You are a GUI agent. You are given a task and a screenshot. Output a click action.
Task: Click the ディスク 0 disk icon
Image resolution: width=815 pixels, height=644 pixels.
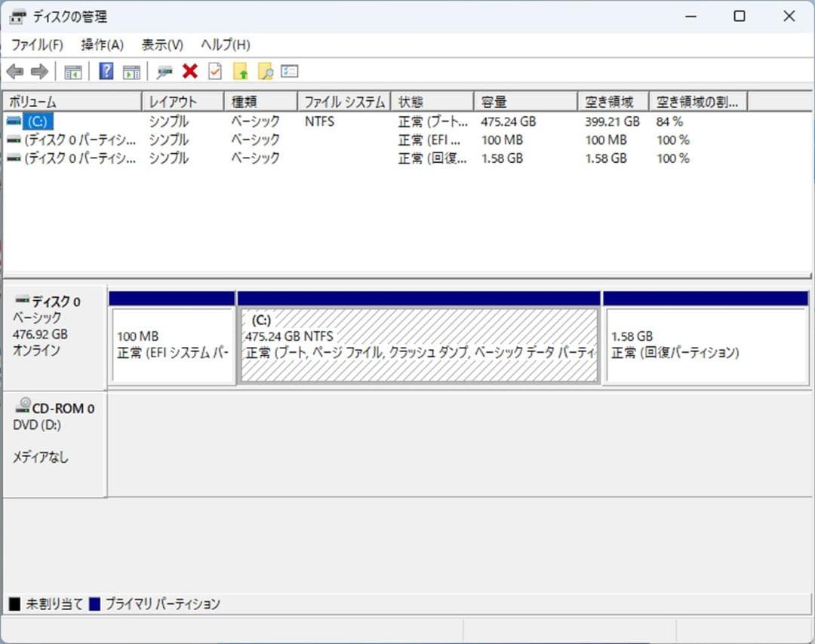[23, 300]
